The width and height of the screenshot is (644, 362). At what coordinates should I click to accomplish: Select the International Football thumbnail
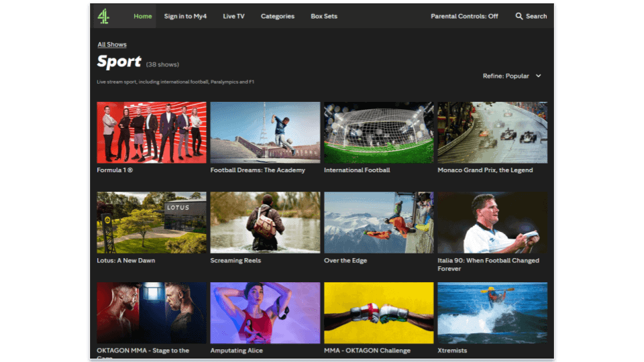379,132
